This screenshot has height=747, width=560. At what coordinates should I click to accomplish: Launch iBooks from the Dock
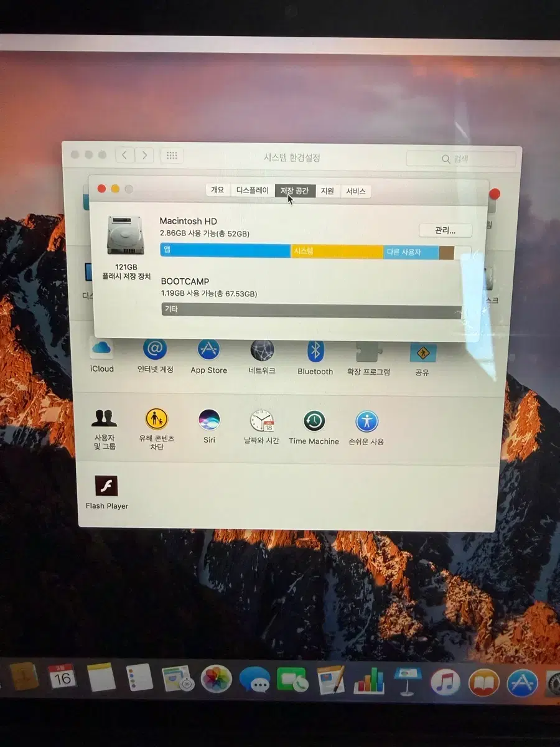coord(483,684)
